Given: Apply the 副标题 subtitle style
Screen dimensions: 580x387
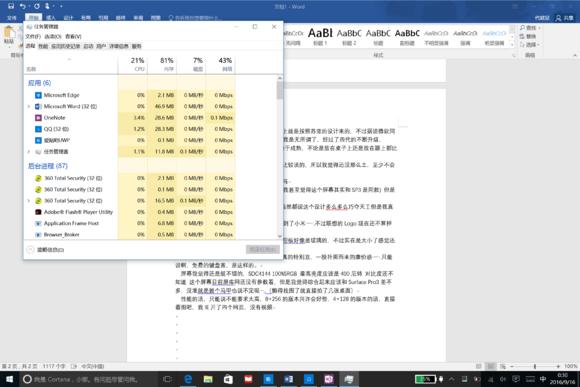Looking at the screenshot, I should (x=407, y=36).
